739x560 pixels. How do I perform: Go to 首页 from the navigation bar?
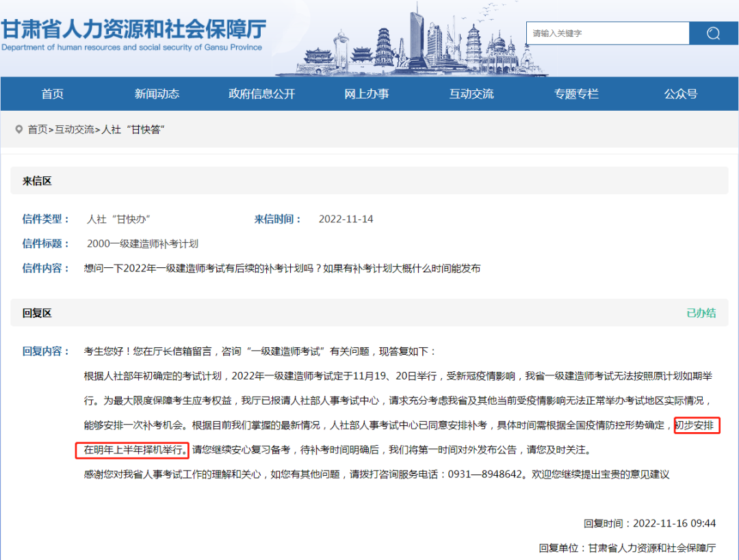click(52, 94)
